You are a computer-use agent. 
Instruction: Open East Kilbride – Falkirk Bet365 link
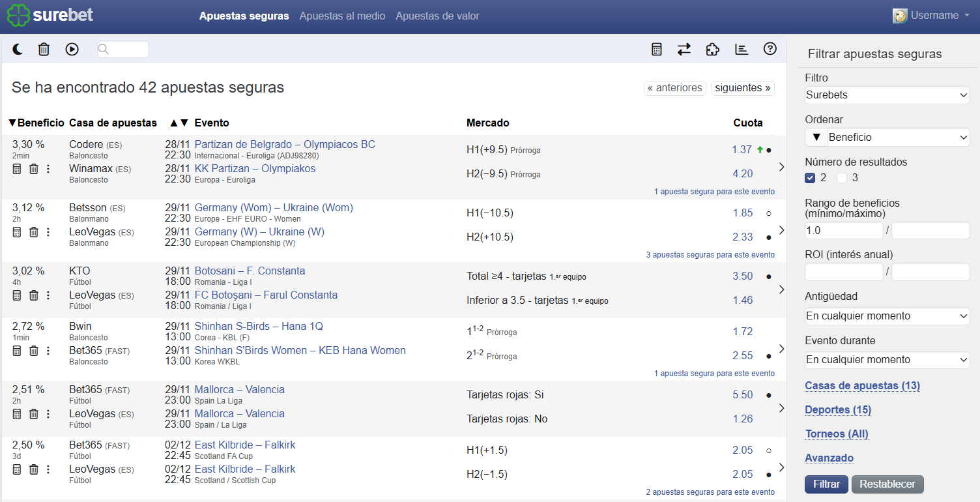click(245, 445)
